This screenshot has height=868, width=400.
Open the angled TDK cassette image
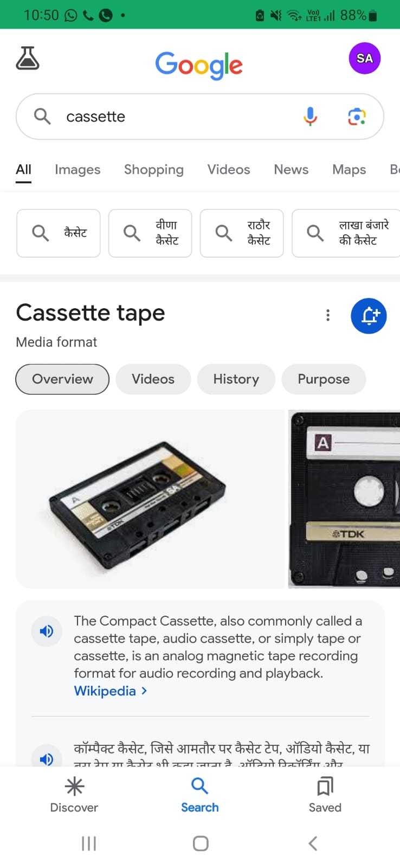coord(150,499)
